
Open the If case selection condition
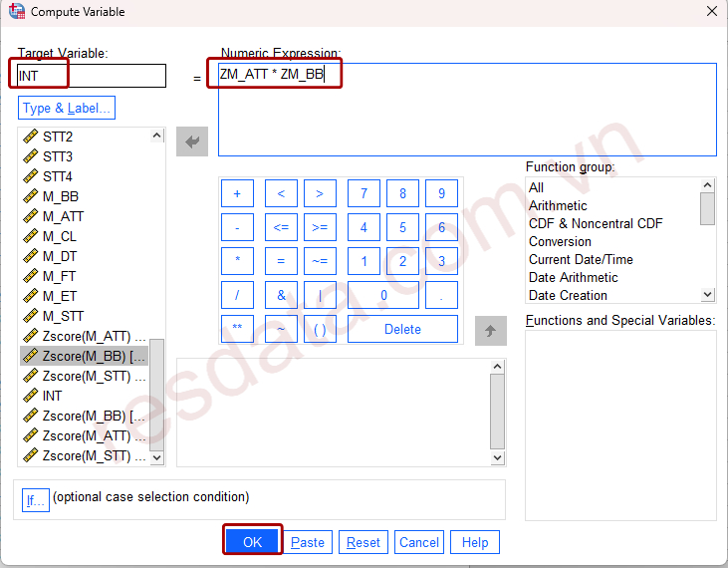pos(35,500)
